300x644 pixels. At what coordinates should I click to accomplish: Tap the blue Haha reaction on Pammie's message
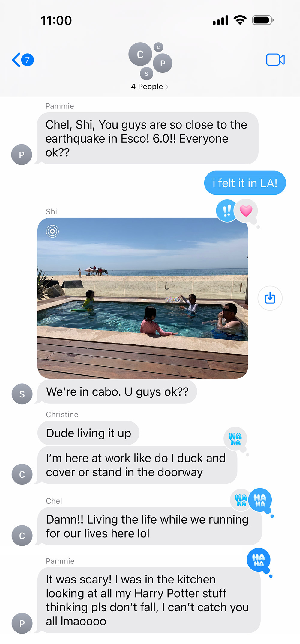[x=259, y=560]
